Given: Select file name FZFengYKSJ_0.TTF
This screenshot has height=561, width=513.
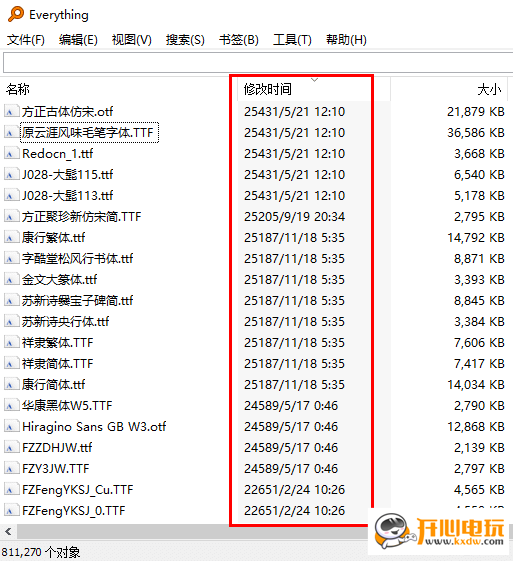Looking at the screenshot, I should pyautogui.click(x=74, y=510).
